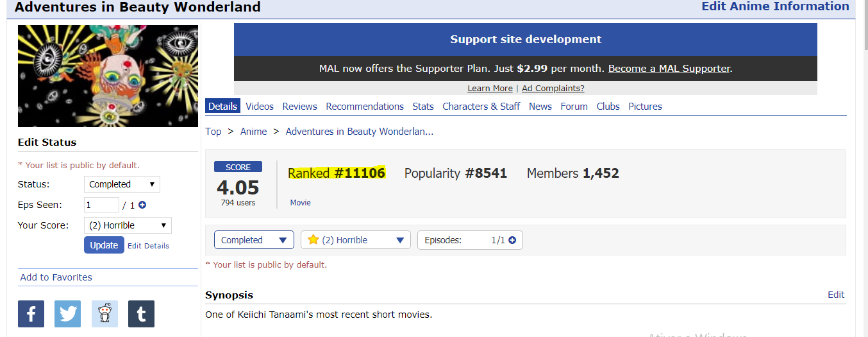The image size is (868, 337).
Task: Open the Videos tab
Action: 260,107
